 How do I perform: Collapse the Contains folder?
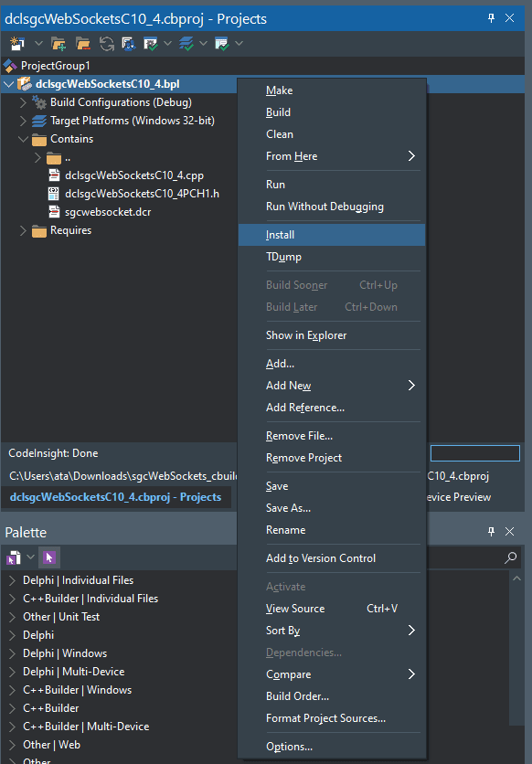point(23,139)
